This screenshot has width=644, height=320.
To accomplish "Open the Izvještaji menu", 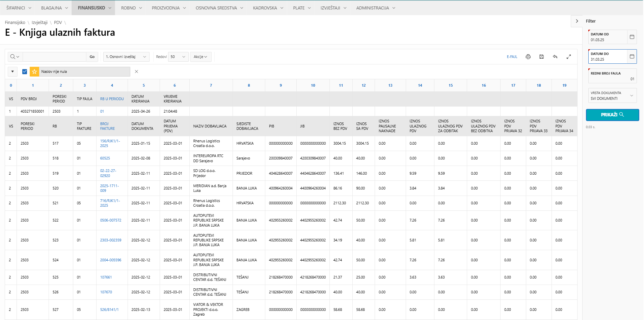I will pyautogui.click(x=333, y=8).
